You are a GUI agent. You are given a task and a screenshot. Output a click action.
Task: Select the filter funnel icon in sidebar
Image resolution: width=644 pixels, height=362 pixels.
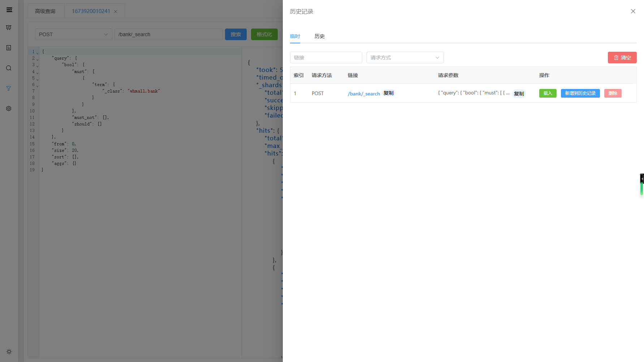(x=9, y=88)
